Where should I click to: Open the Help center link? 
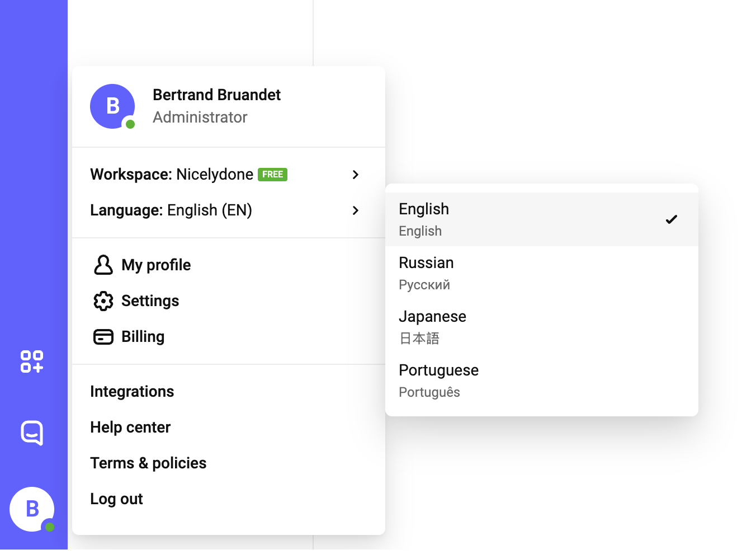130,428
